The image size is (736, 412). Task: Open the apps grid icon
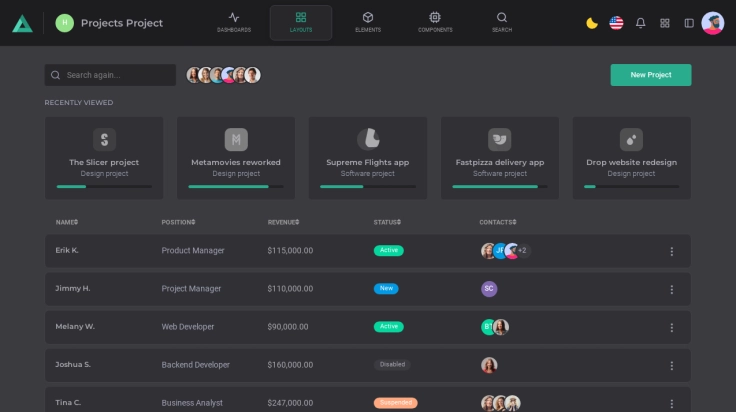click(665, 23)
